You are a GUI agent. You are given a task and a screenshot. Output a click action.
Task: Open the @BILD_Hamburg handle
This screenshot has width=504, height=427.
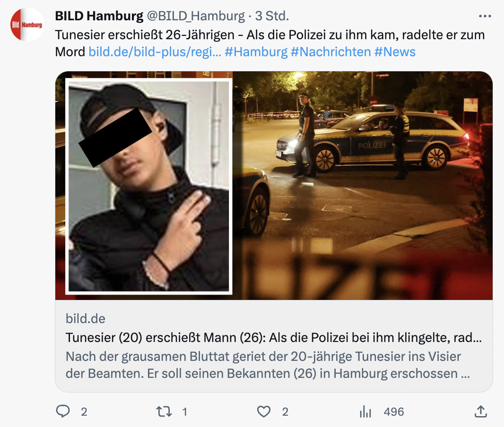pos(196,16)
